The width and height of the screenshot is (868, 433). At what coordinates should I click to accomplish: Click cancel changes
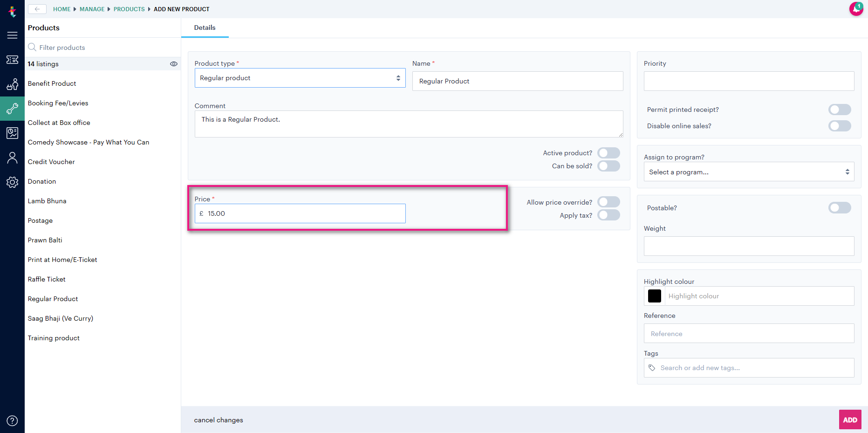pyautogui.click(x=219, y=420)
